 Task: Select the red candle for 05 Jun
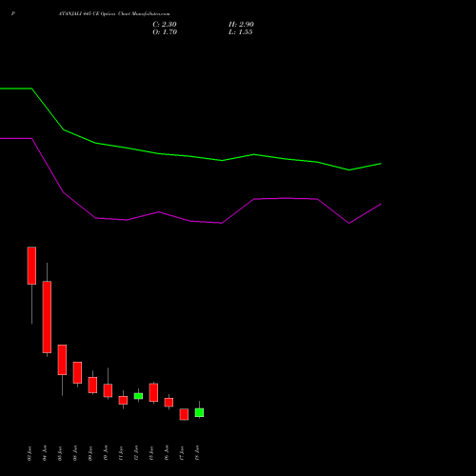coord(62,360)
